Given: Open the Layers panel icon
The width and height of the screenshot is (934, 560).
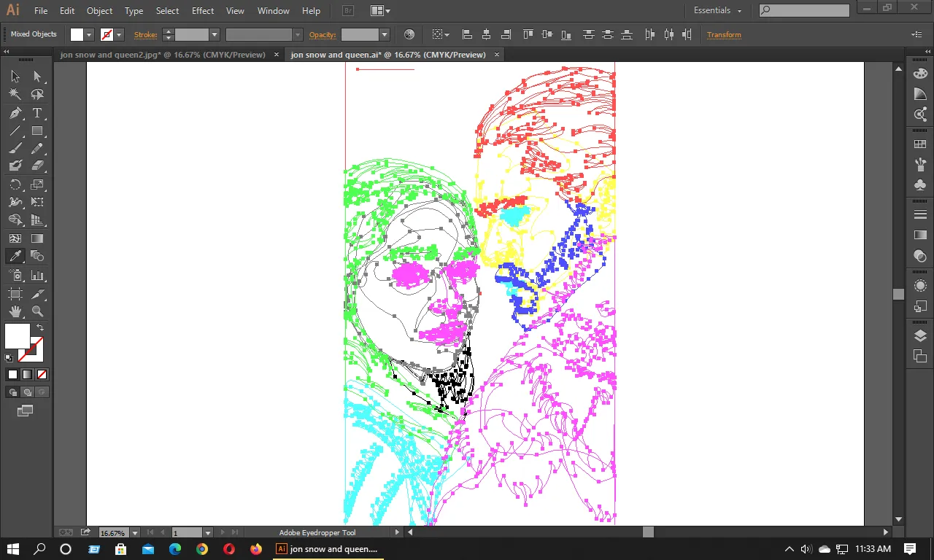Looking at the screenshot, I should [x=920, y=336].
